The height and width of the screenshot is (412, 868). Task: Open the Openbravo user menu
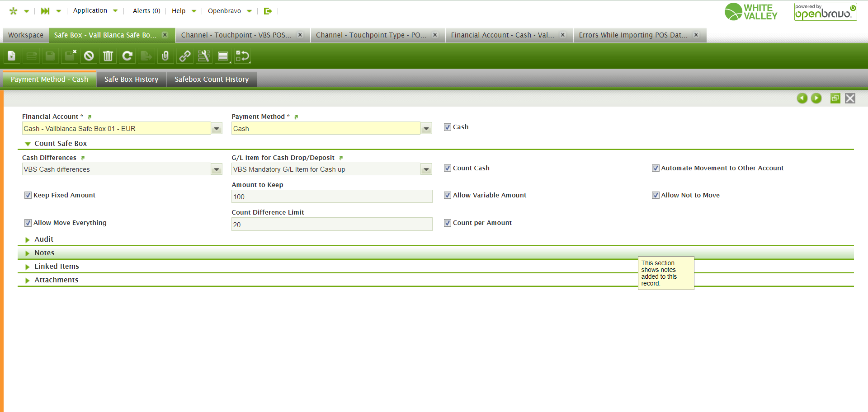(x=230, y=11)
